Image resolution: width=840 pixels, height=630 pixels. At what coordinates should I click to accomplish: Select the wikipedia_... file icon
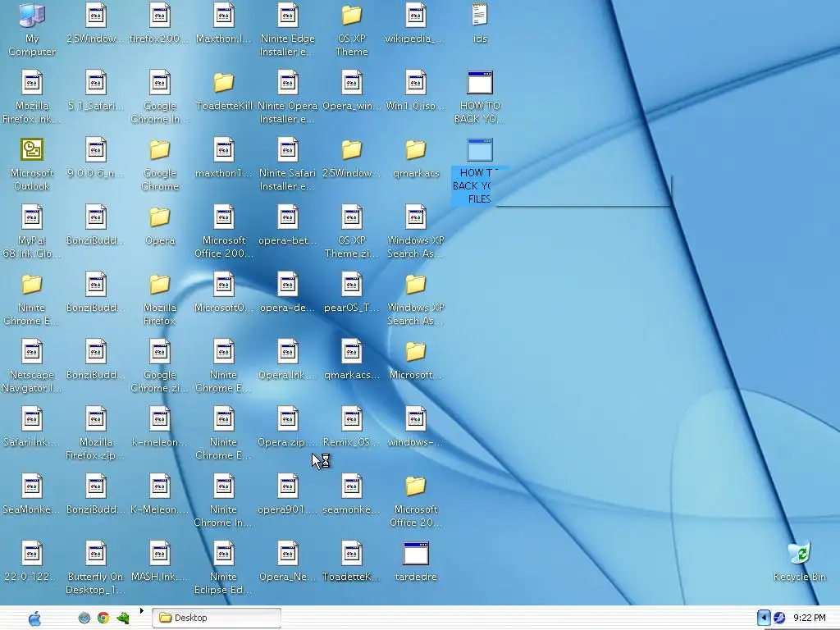(416, 16)
